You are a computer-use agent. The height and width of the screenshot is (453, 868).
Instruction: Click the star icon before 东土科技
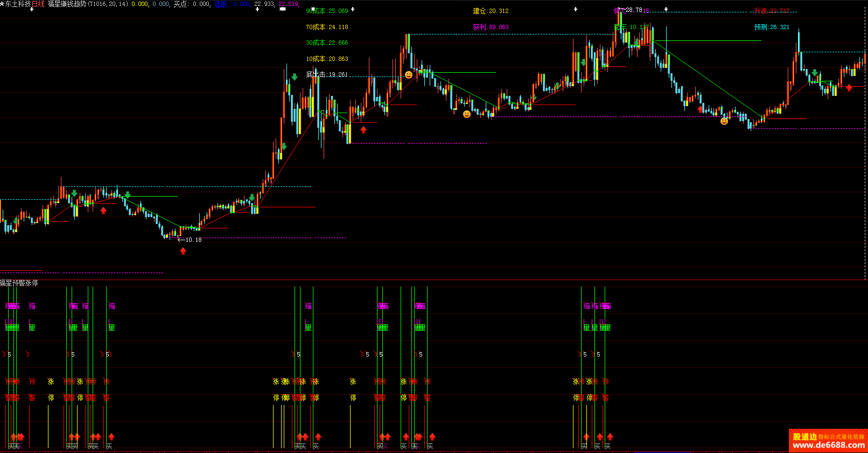tap(2, 4)
